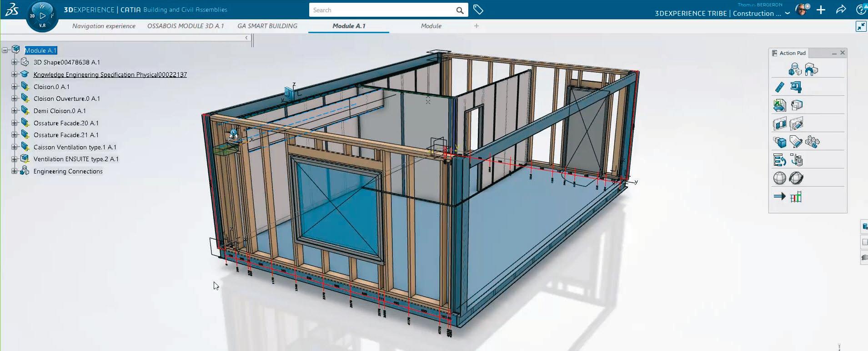Select Cloison Ouverture.0 A.1 tree item

pyautogui.click(x=67, y=99)
